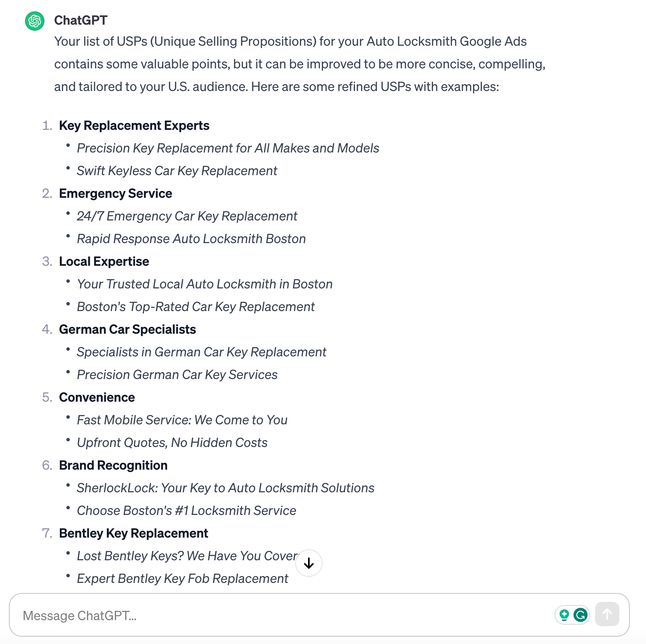646x644 pixels.
Task: Click the Brand Recognition heading
Action: 113,466
